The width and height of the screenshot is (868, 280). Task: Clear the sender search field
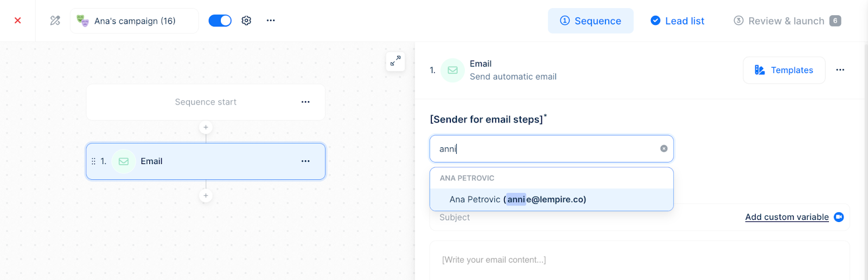pos(663,149)
